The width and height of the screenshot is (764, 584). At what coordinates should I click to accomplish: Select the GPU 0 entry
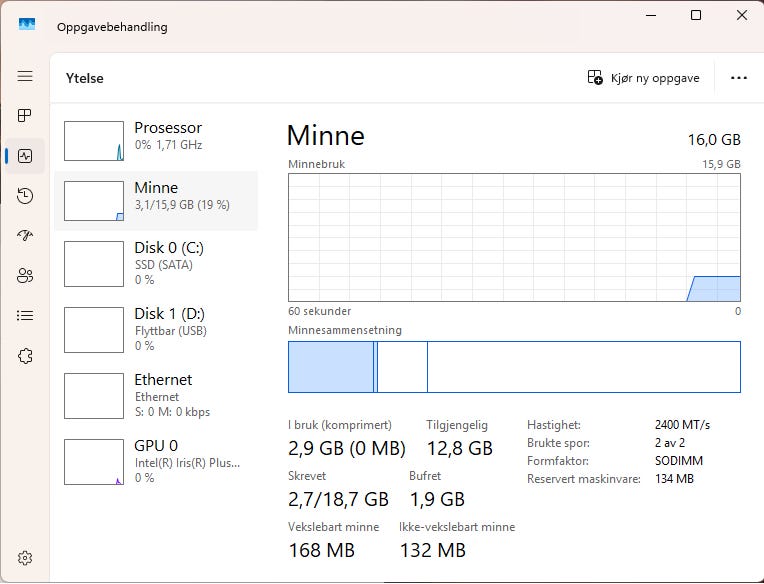pyautogui.click(x=155, y=461)
